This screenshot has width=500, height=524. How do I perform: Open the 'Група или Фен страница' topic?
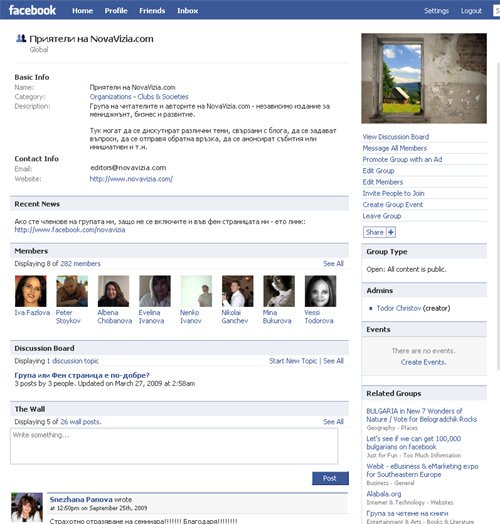click(82, 375)
